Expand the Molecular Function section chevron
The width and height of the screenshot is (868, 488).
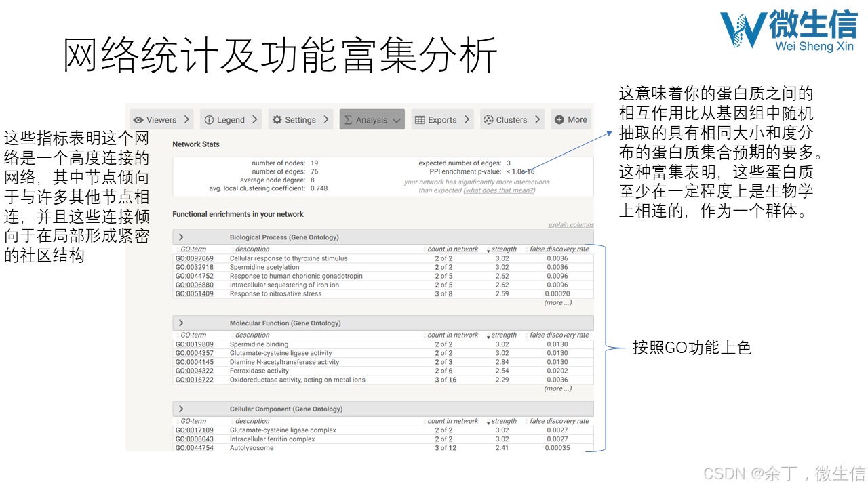coord(181,323)
